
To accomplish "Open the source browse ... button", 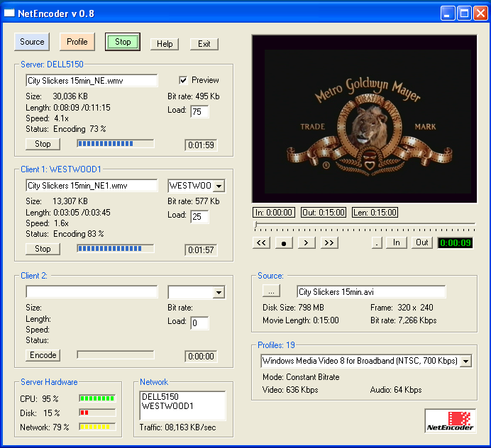I will (271, 291).
